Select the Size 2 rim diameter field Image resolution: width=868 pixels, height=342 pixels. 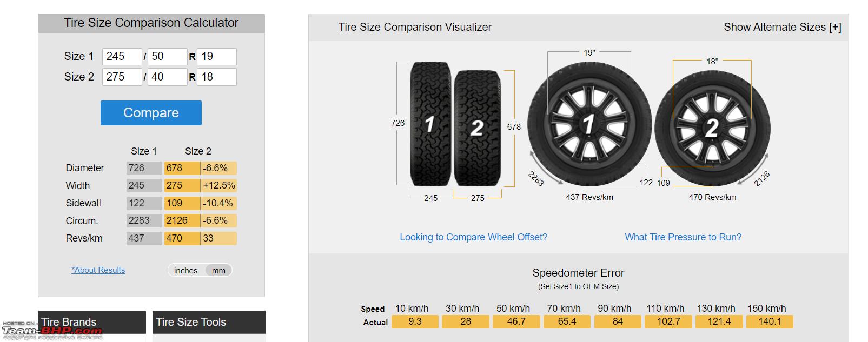point(217,77)
